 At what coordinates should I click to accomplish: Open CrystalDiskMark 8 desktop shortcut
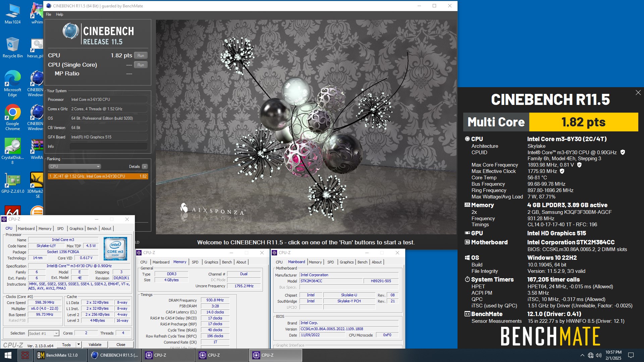[12, 152]
